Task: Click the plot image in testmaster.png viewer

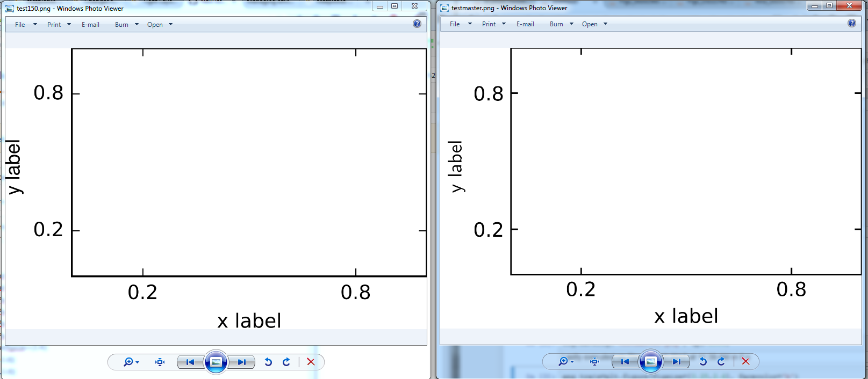Action: point(651,188)
